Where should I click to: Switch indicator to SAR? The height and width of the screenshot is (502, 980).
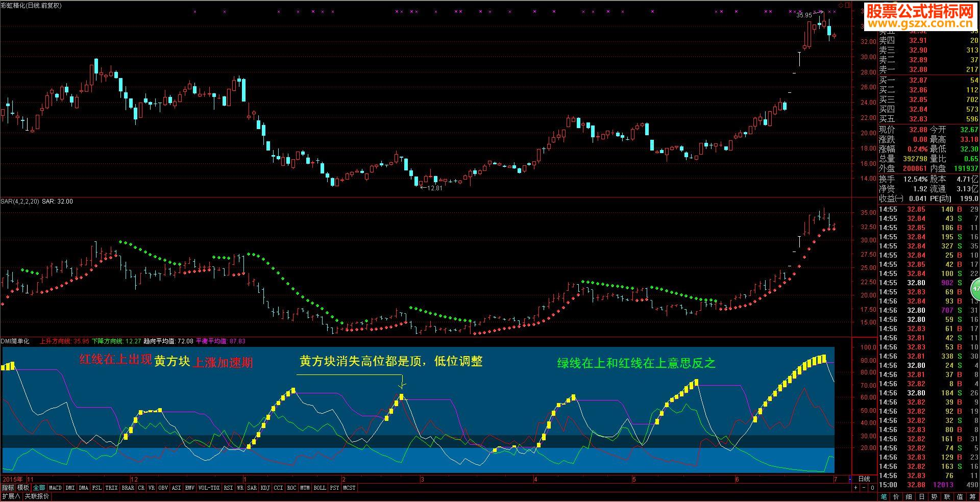pos(252,488)
